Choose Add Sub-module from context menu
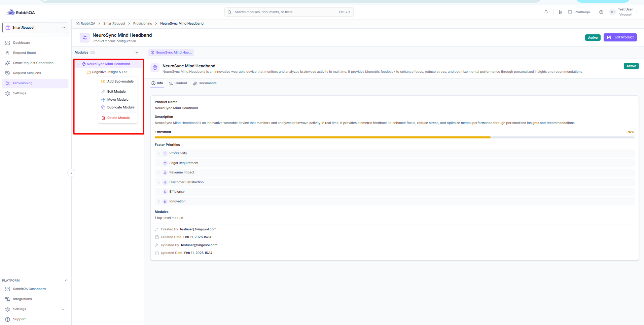Screen dimensions: 644x325 click(118, 82)
